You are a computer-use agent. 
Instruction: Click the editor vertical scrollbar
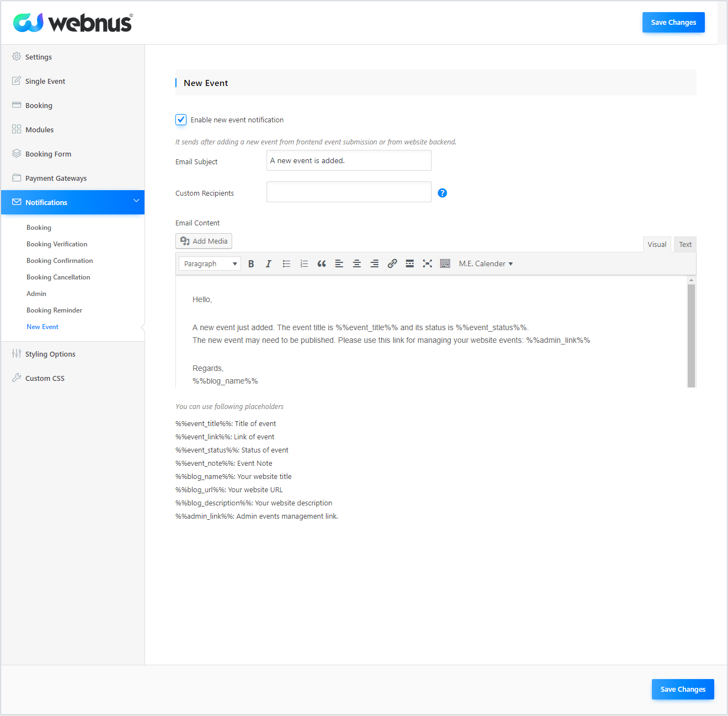coord(691,335)
